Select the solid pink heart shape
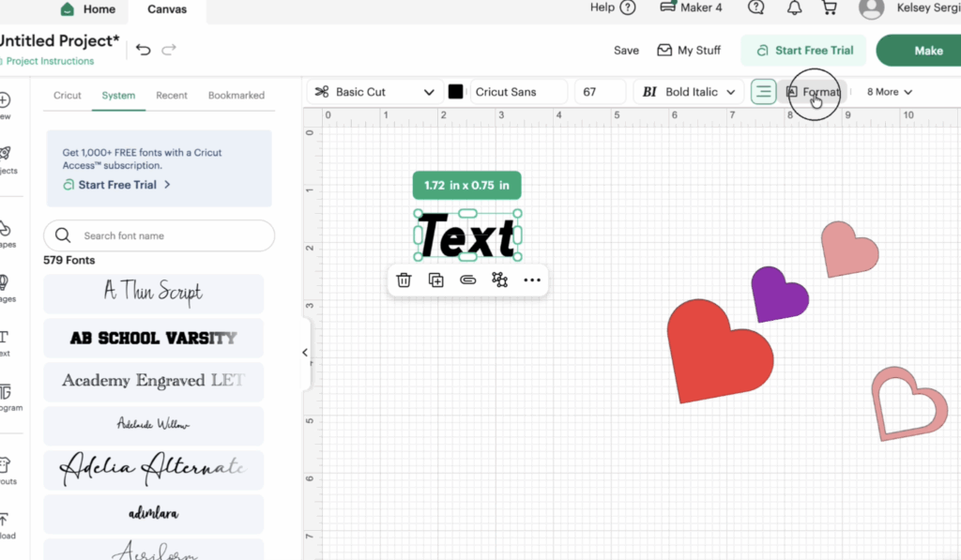The height and width of the screenshot is (560, 961). (847, 251)
